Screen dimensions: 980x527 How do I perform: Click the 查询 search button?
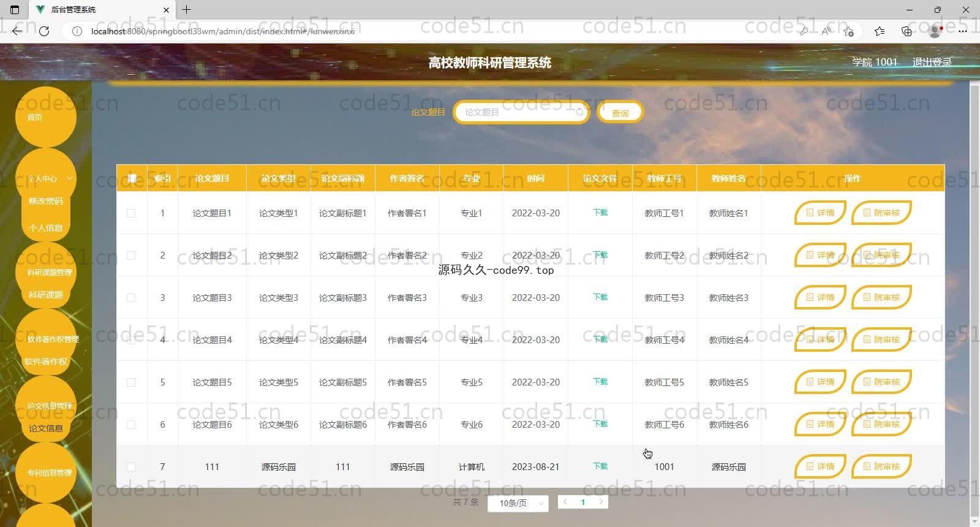(620, 113)
